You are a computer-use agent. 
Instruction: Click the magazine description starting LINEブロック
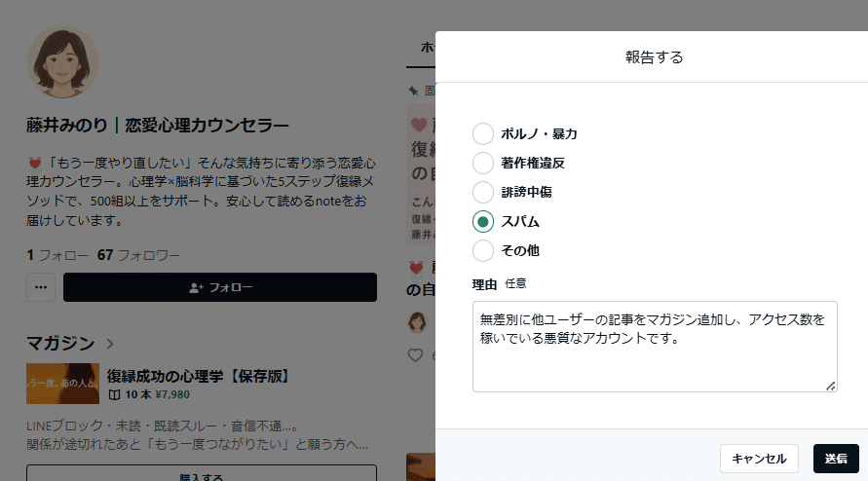pos(197,435)
